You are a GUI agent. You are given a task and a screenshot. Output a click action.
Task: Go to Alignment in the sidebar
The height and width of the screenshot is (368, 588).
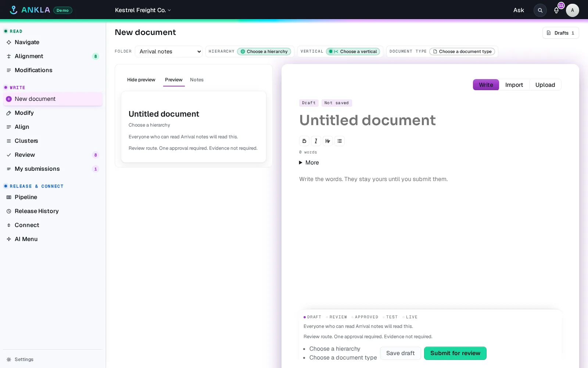pyautogui.click(x=53, y=56)
